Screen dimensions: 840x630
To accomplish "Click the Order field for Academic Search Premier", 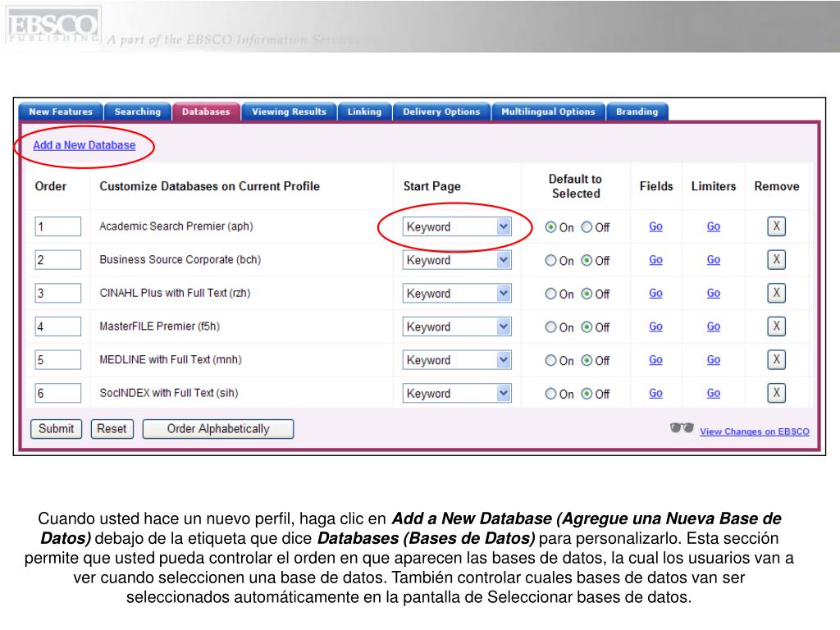I will [x=58, y=226].
